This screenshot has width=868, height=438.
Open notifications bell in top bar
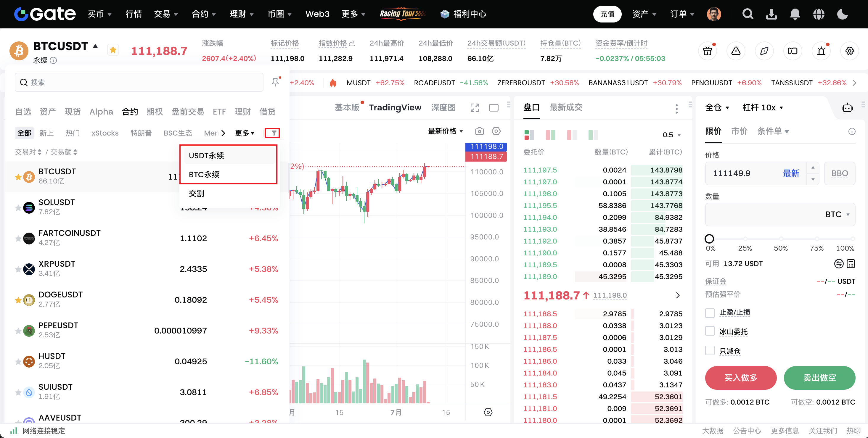coord(795,14)
